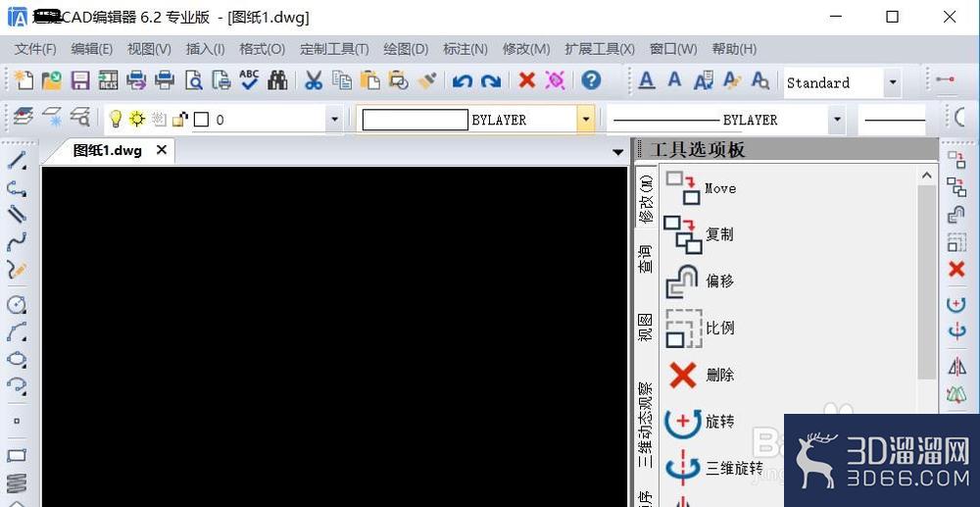Expand the Standard text style dropdown
The image size is (980, 507).
tap(892, 83)
